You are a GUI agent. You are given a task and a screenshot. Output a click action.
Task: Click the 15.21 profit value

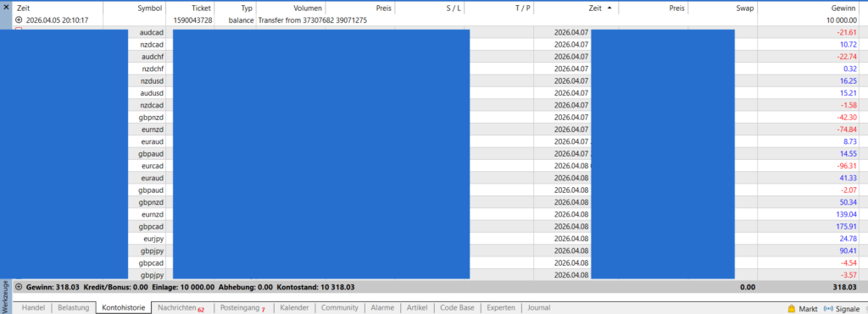point(848,92)
